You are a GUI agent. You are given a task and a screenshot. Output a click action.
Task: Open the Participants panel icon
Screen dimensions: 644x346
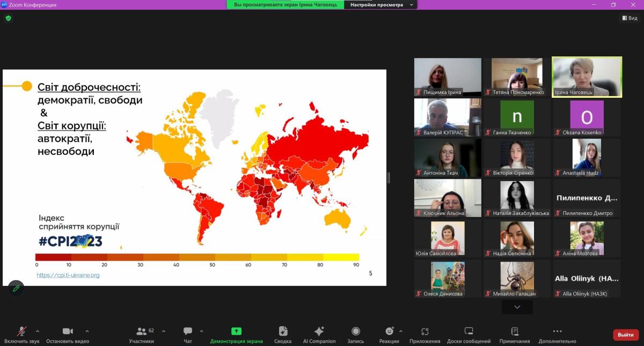tap(142, 331)
